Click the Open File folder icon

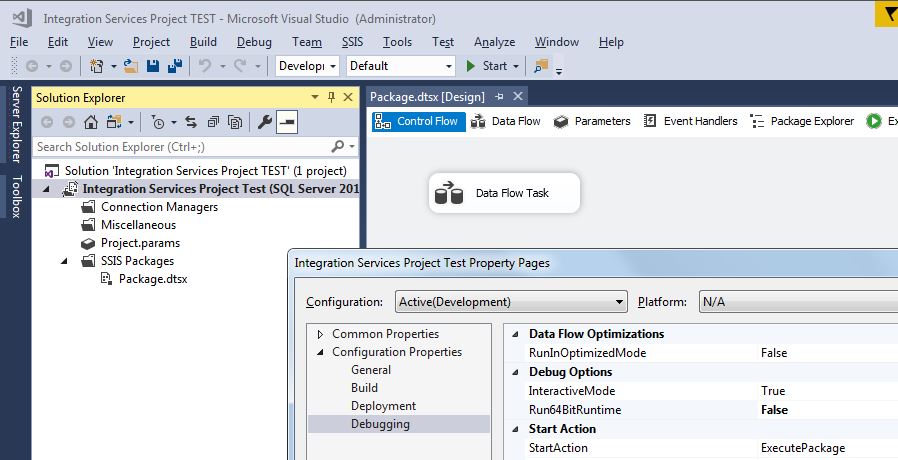[131, 66]
